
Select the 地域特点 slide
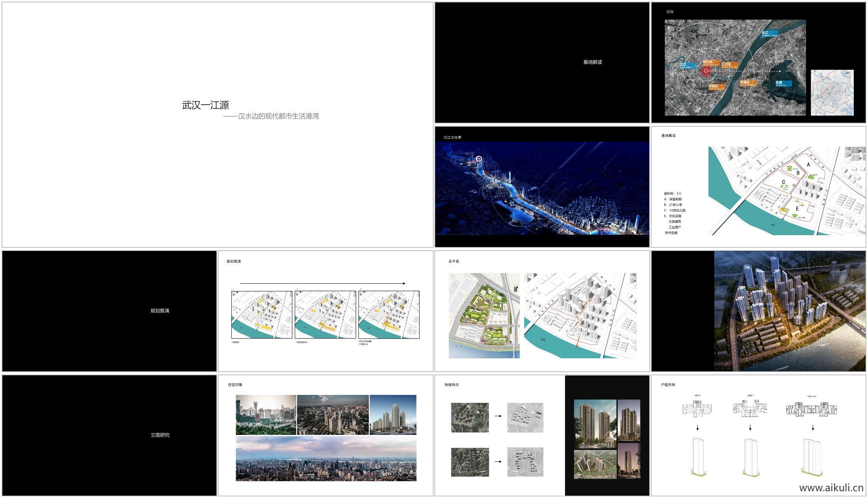[x=542, y=435]
